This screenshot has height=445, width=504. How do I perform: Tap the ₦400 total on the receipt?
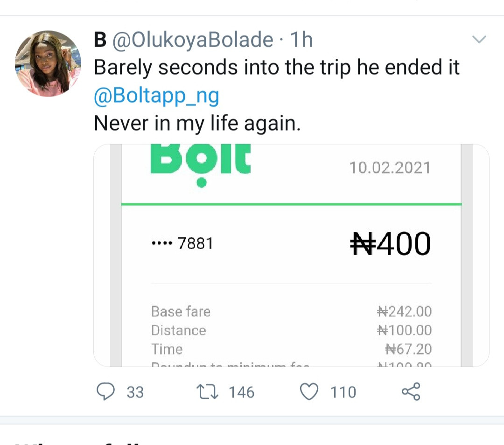coord(390,244)
